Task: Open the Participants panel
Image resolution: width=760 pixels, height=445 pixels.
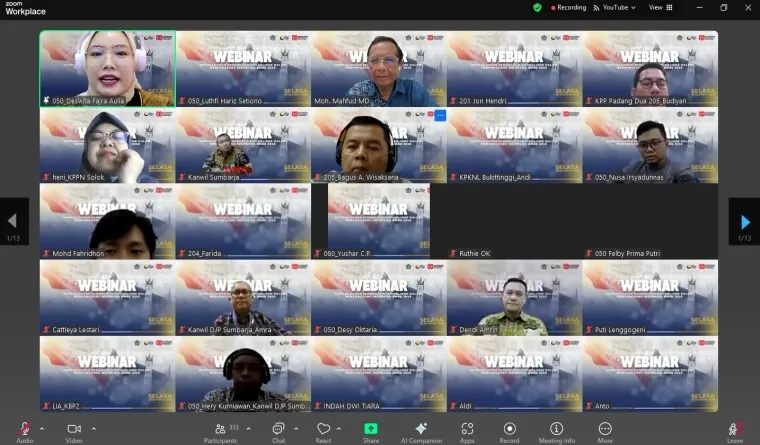Action: click(220, 430)
